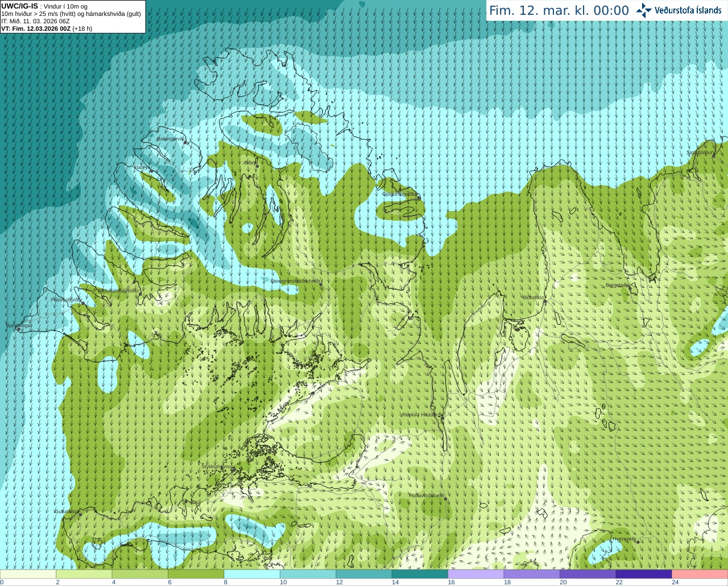The height and width of the screenshot is (586, 728).
Task: Click the 'Fim. 12. mar. kl. 00:00' timestamp
Action: (x=559, y=11)
